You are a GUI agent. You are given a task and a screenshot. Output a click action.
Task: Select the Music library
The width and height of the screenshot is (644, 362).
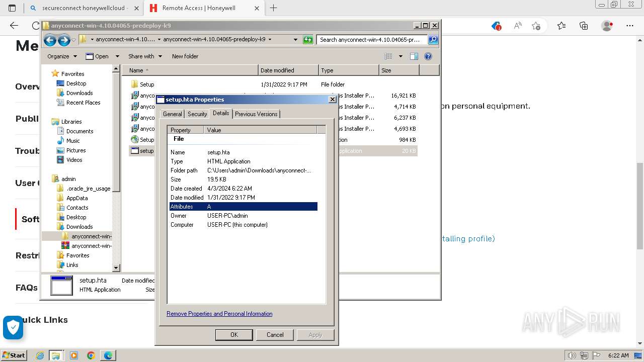[x=73, y=141]
